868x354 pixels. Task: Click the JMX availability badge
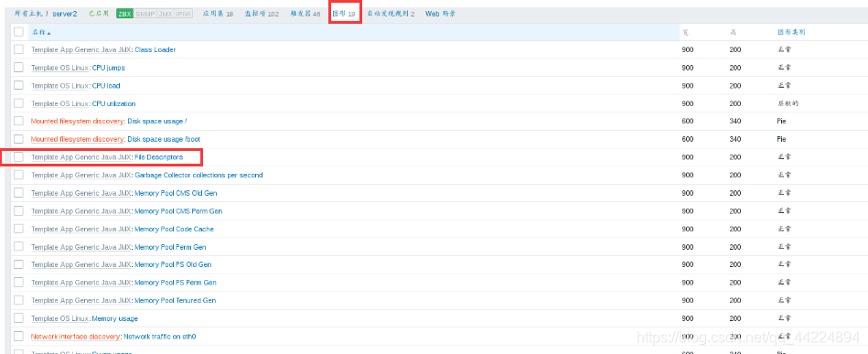166,14
